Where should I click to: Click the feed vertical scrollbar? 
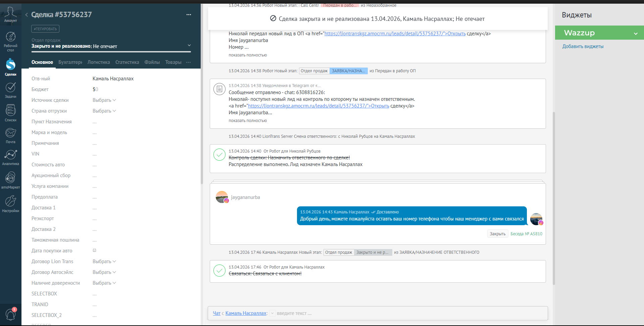(x=554, y=198)
